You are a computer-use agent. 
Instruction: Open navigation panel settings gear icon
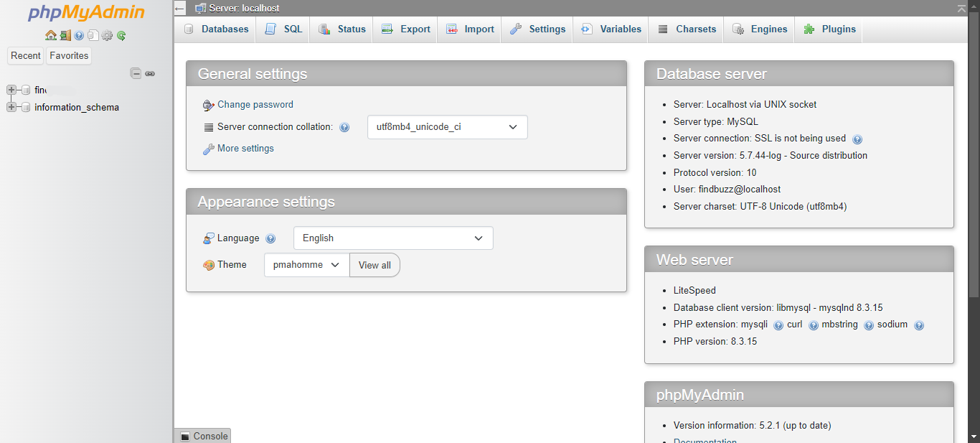pos(107,35)
